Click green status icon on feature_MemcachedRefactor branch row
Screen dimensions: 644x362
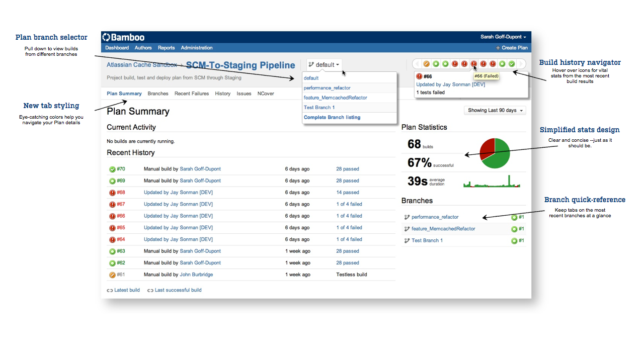(514, 229)
